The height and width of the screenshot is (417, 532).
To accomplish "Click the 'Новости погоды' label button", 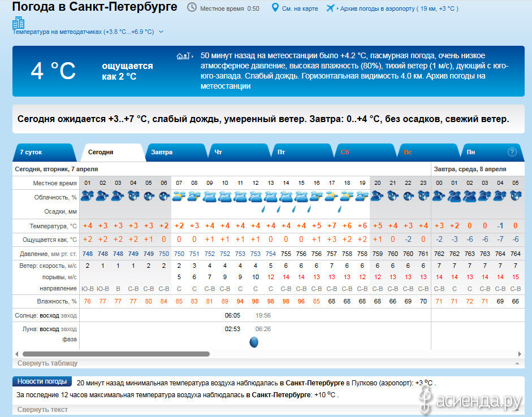I will pos(42,381).
